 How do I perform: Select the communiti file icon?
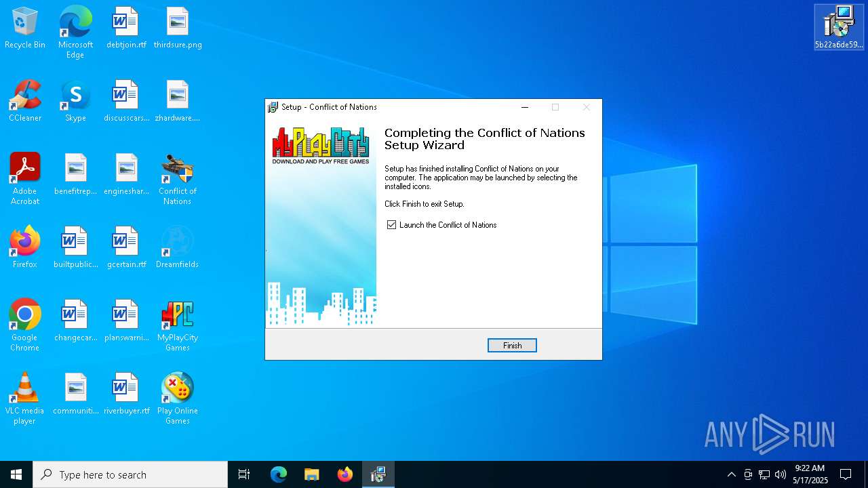tap(75, 394)
